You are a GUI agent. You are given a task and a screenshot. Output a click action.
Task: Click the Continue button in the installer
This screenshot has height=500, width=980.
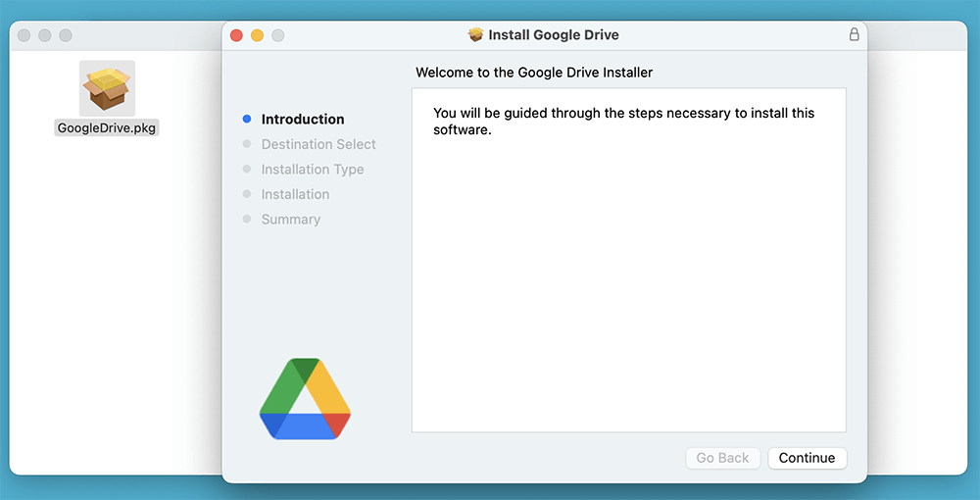click(807, 458)
